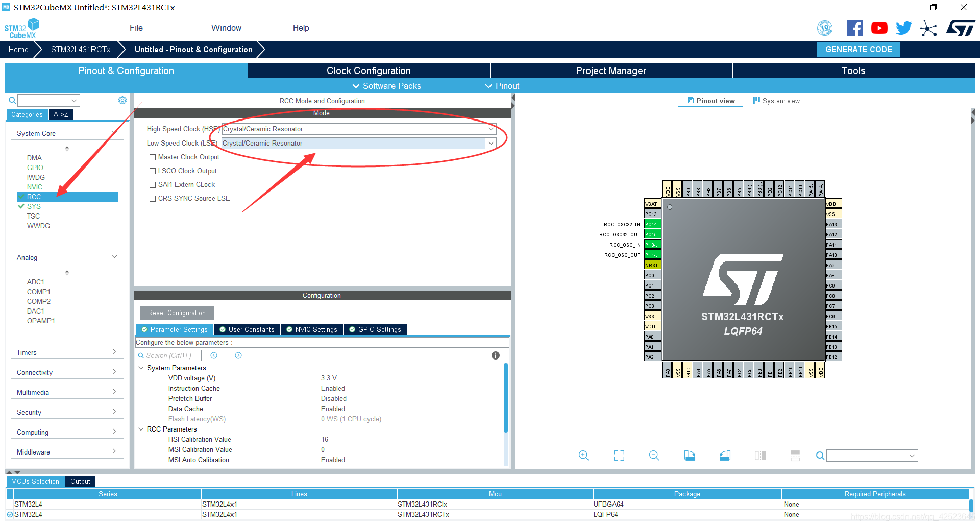Open the High Speed Clock HSE dropdown
The height and width of the screenshot is (526, 980).
pos(490,129)
